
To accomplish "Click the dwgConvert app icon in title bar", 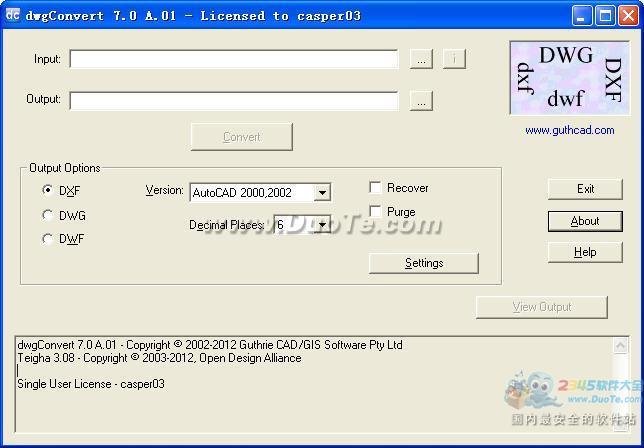I will (x=13, y=15).
